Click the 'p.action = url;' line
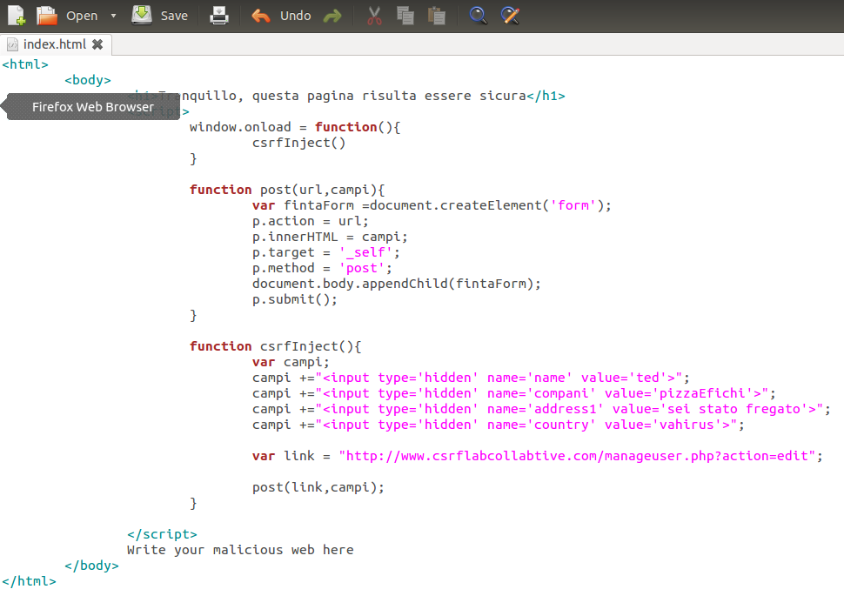This screenshot has width=844, height=616. coord(311,221)
